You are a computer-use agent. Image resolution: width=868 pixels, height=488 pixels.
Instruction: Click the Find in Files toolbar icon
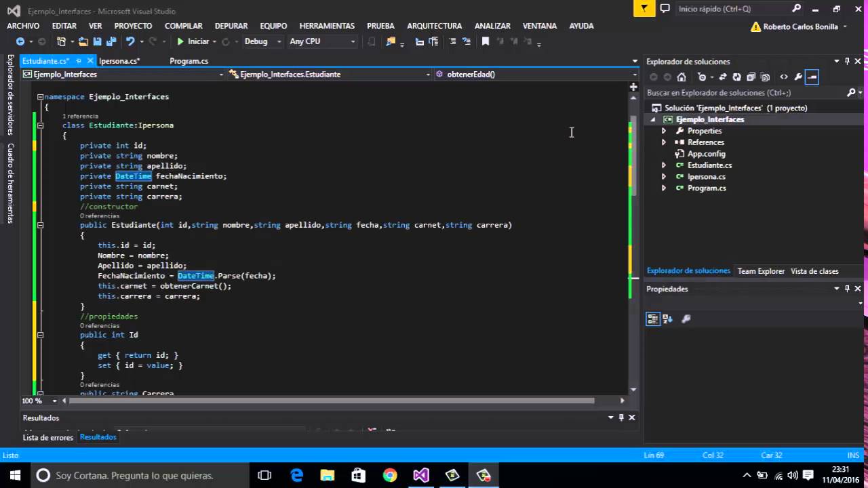click(x=391, y=41)
